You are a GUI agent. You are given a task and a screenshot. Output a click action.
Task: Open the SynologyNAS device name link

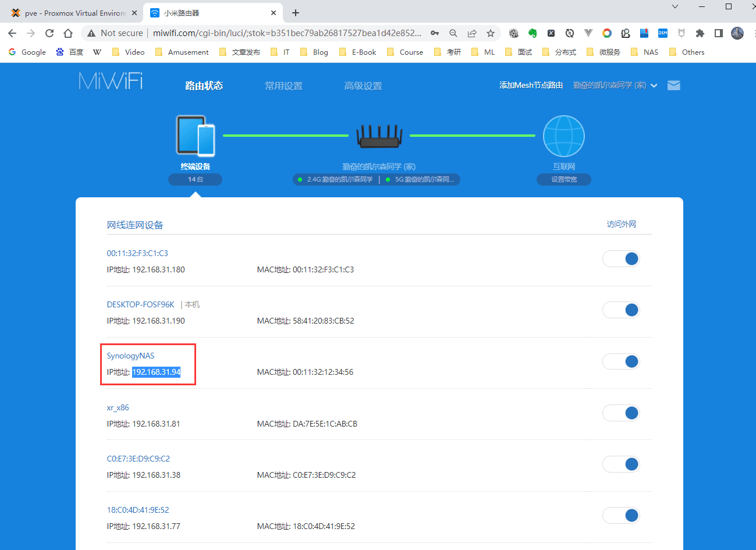[130, 356]
